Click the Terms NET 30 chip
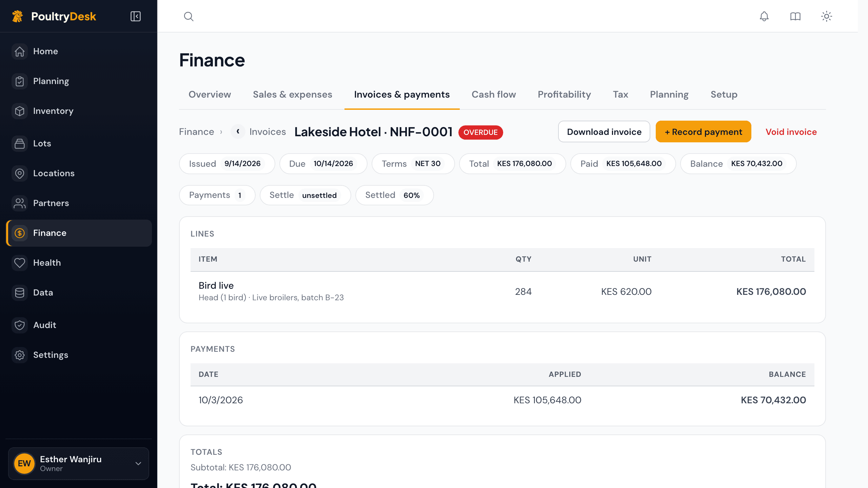The image size is (868, 488). tap(413, 164)
